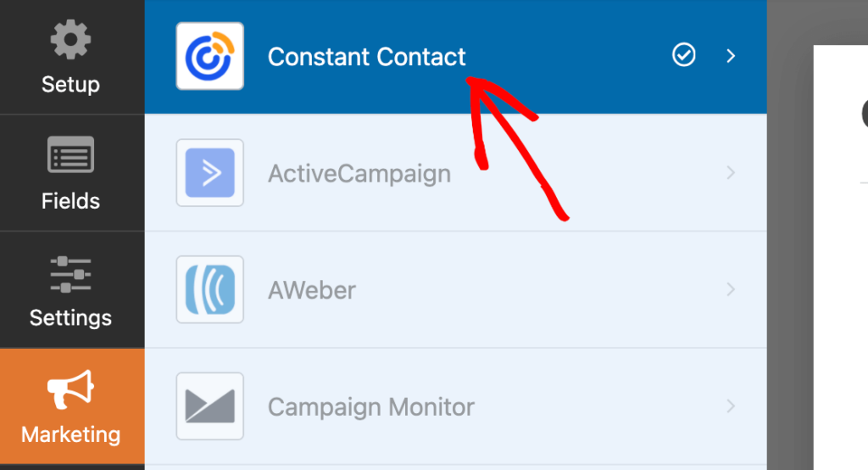Screen dimensions: 868x470
Task: Click the Constant Contact logo icon
Action: [x=209, y=56]
